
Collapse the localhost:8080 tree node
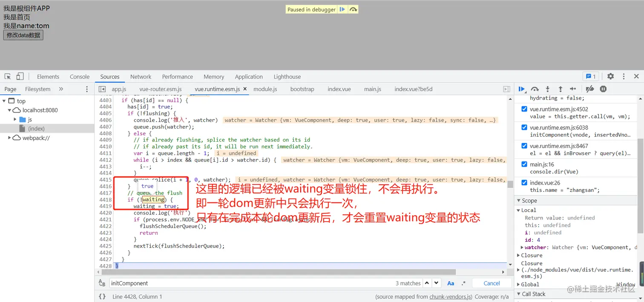(9, 110)
